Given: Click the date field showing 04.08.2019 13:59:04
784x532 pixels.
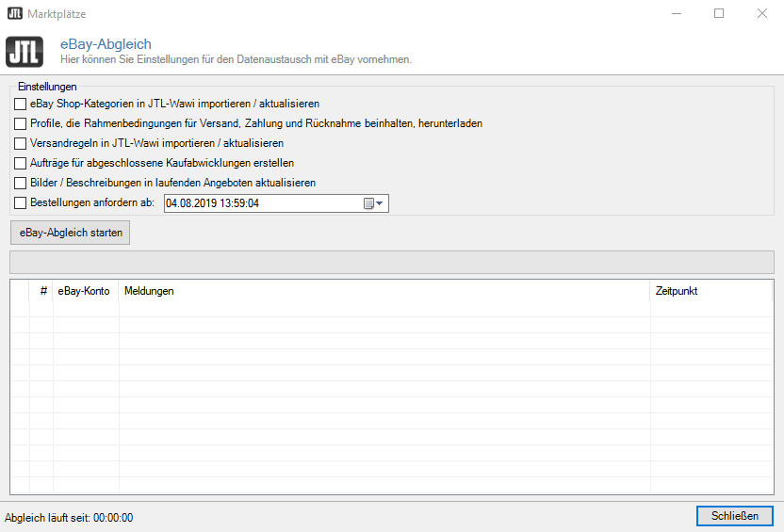Looking at the screenshot, I should pos(276,203).
